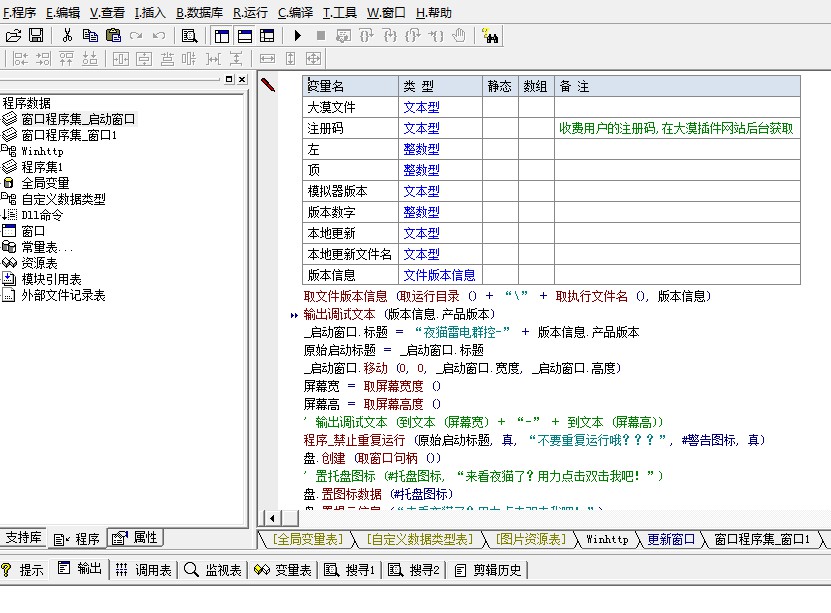Click the red pencil icon beside the editor

tap(268, 84)
